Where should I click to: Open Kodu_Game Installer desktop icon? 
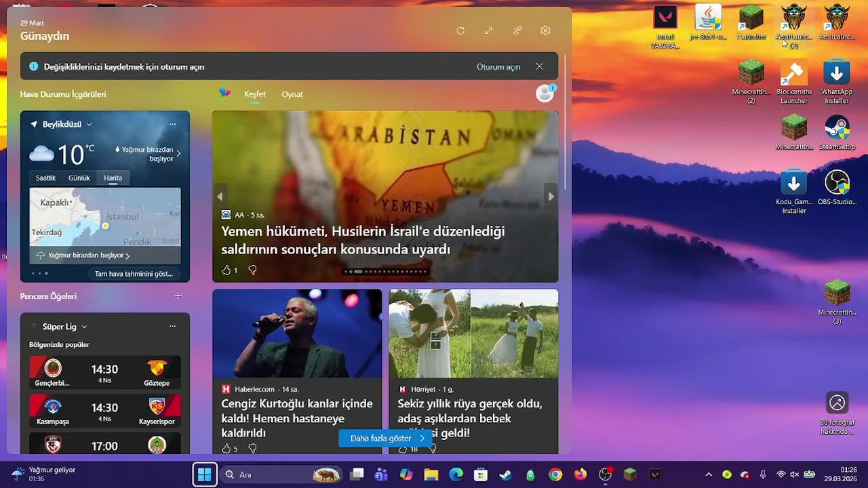[x=793, y=192]
